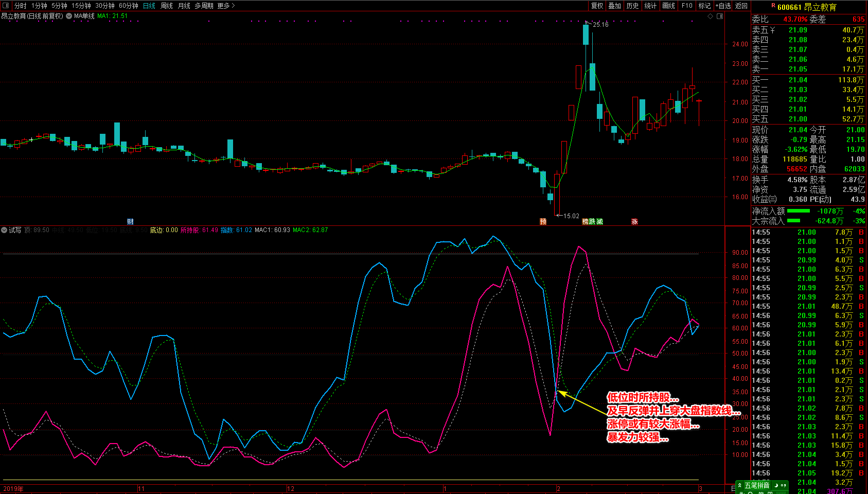868x494 pixels.
Task: Toggle the right info panel icon
Action: pos(720,16)
